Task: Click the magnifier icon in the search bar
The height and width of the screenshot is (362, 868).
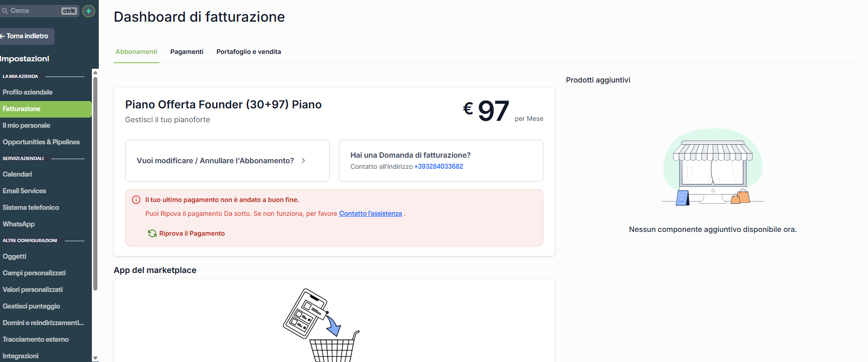Action: 5,11
